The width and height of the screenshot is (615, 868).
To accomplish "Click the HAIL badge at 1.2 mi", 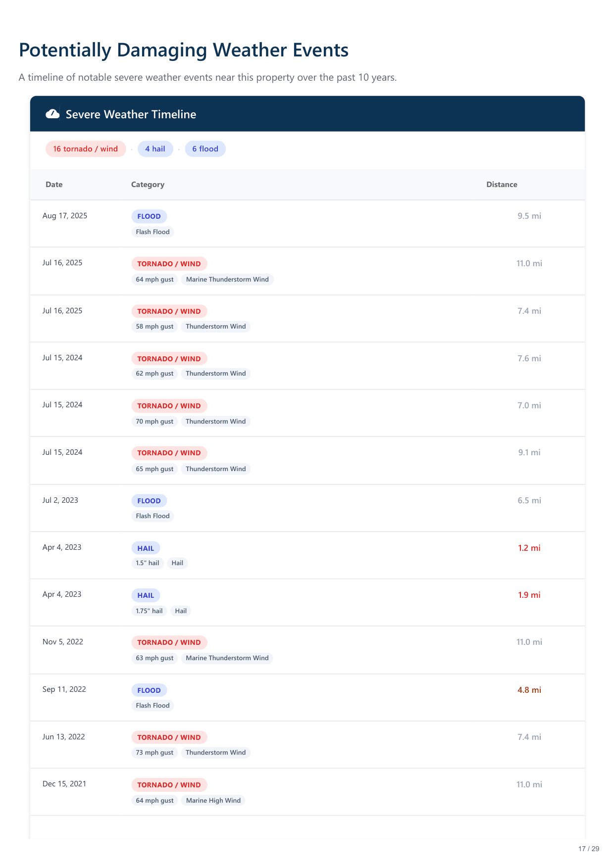I will coord(146,548).
